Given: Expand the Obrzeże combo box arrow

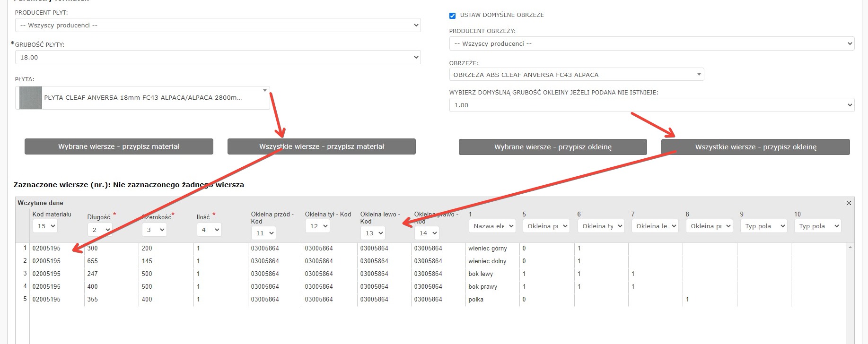Looking at the screenshot, I should (699, 75).
